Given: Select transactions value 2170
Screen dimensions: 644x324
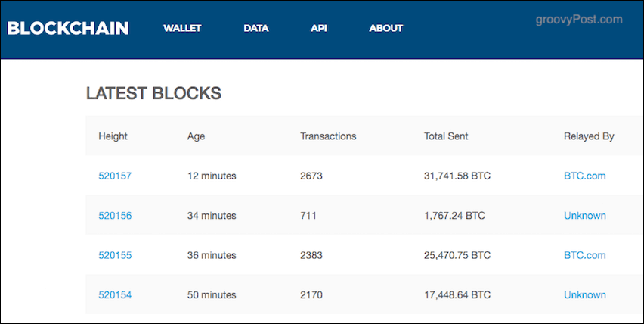Looking at the screenshot, I should (x=311, y=295).
